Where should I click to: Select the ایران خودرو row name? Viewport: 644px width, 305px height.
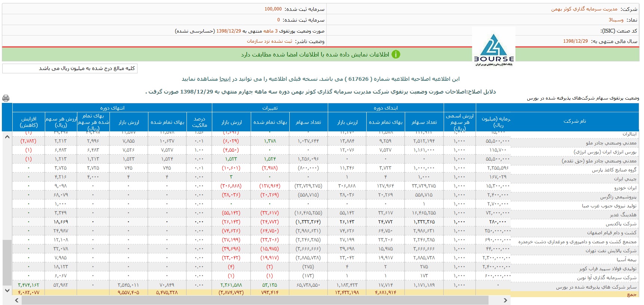[x=625, y=188]
